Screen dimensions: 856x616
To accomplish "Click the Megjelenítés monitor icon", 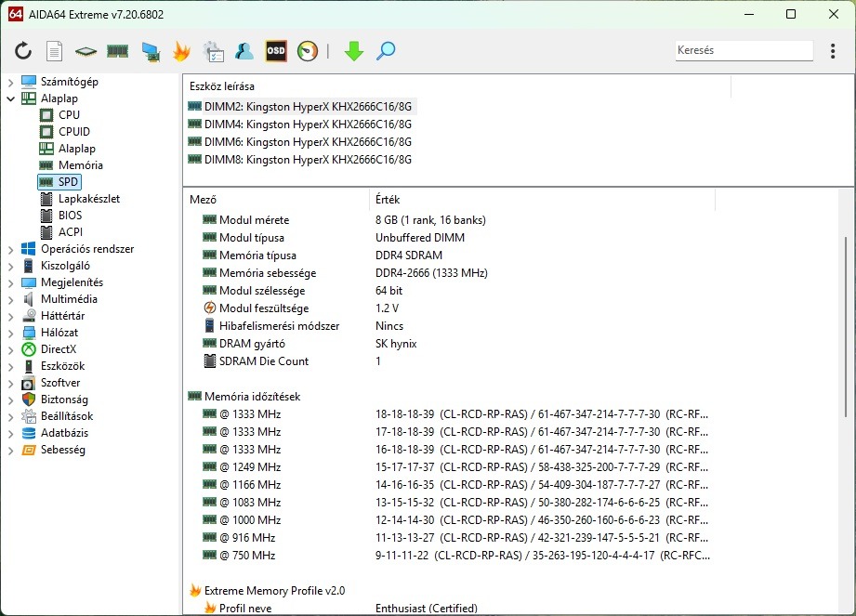I will (29, 282).
